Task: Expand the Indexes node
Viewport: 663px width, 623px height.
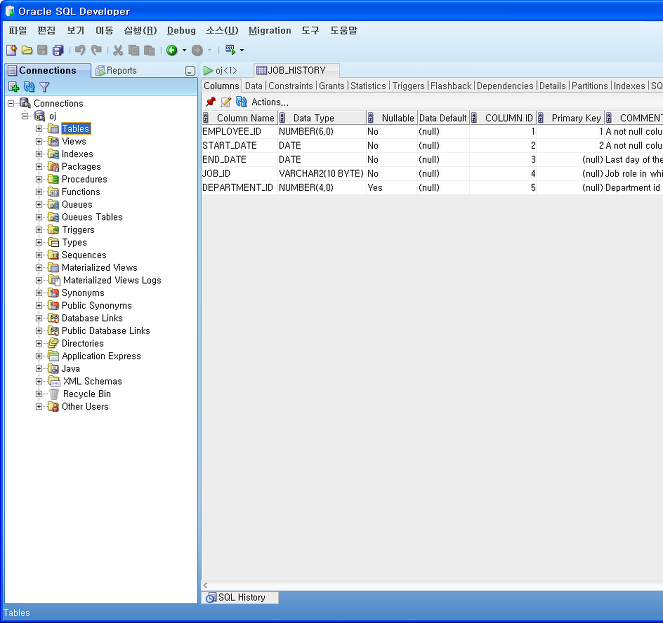Action: point(39,154)
